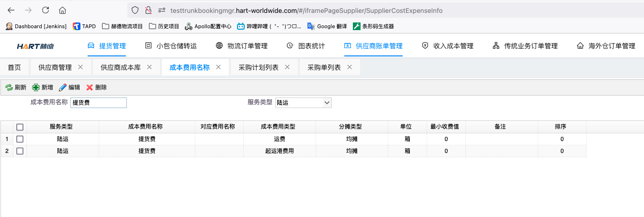
Task: Click the 成本费用名称 search input field
Action: click(x=99, y=103)
